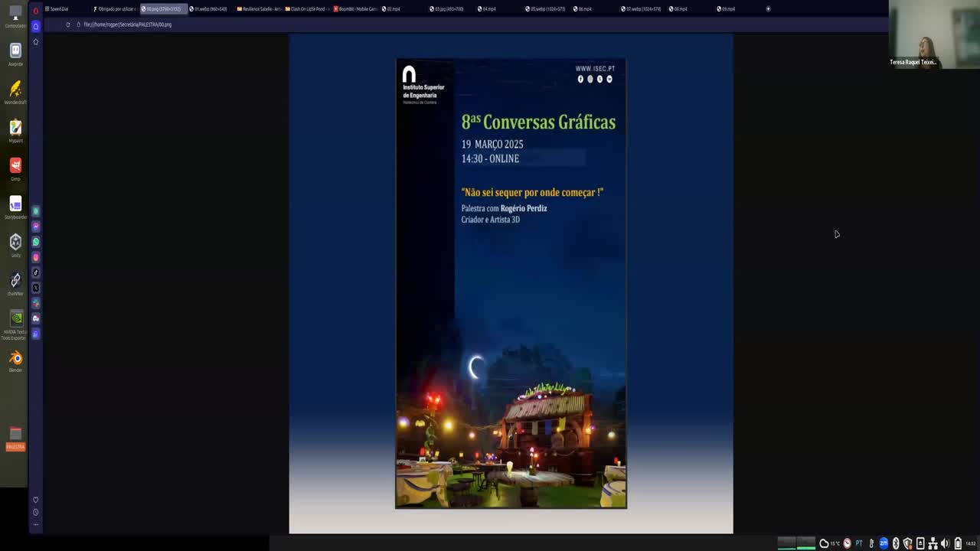Viewport: 980px width, 551px height.
Task: Open X (Twitter) in the Opera sidebar
Action: (x=35, y=288)
